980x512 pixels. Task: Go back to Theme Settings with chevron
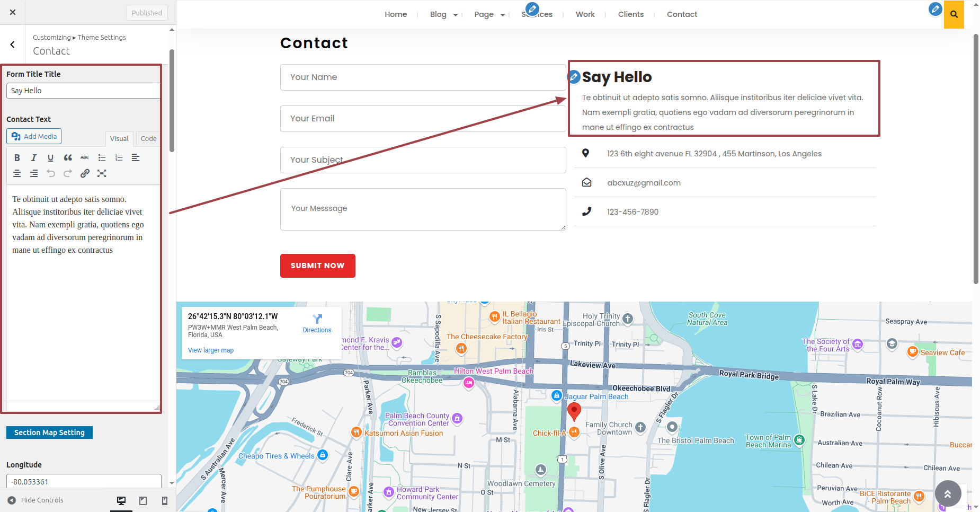13,45
